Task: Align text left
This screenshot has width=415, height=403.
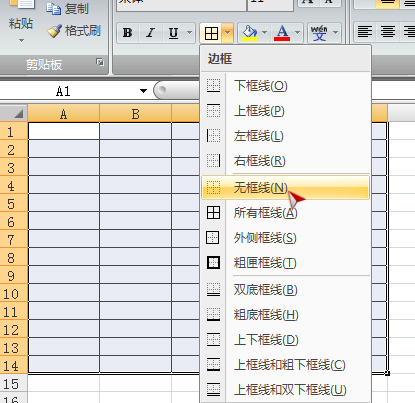Action: (365, 32)
